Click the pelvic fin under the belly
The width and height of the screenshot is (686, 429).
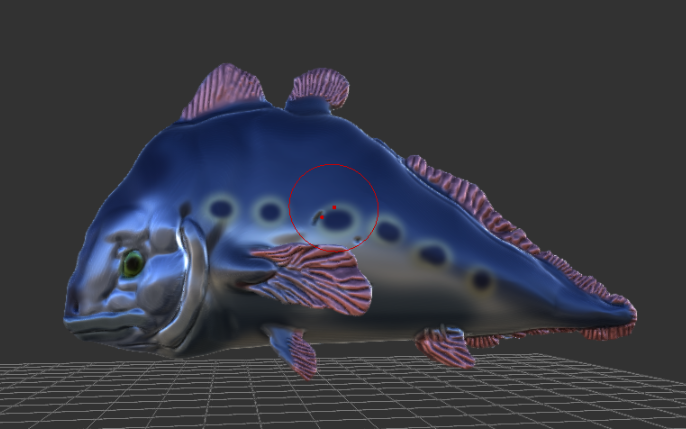pyautogui.click(x=292, y=351)
